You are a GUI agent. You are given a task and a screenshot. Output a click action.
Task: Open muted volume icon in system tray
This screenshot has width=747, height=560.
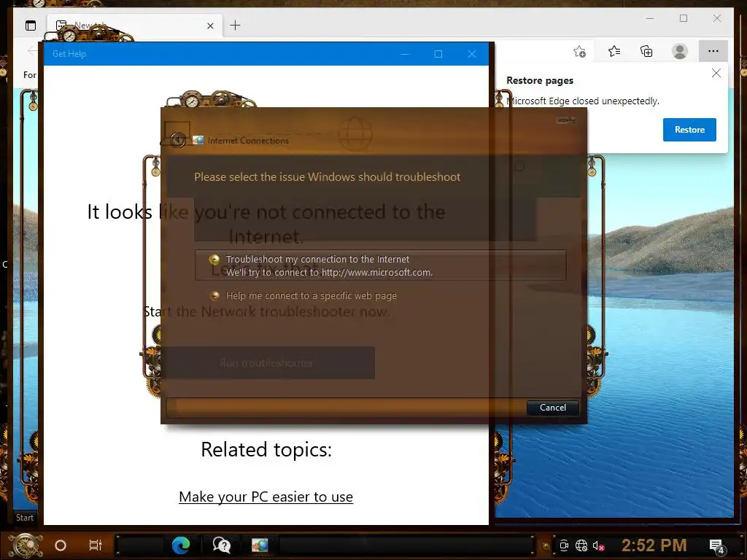pos(598,545)
